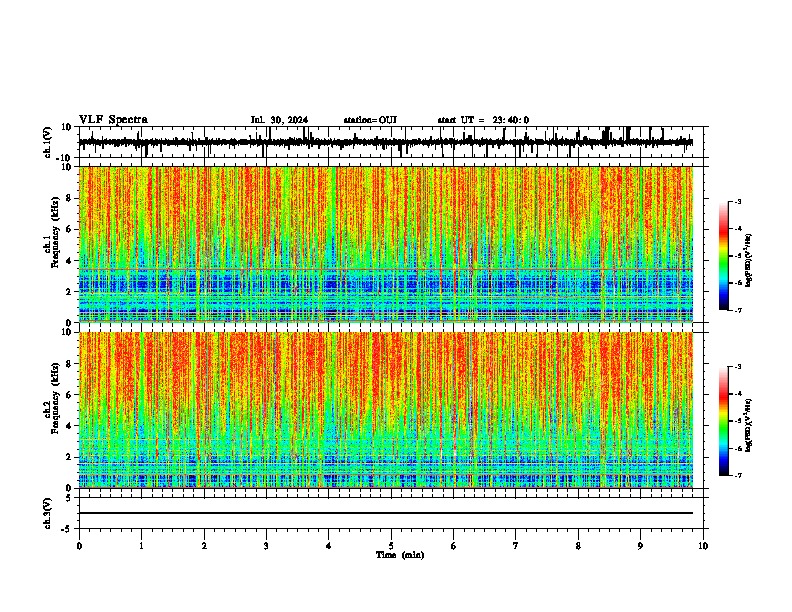Screen dimensions: 792x612
Task: Click the ch.2 color scale log(PSD) unit label
Action: (x=749, y=425)
